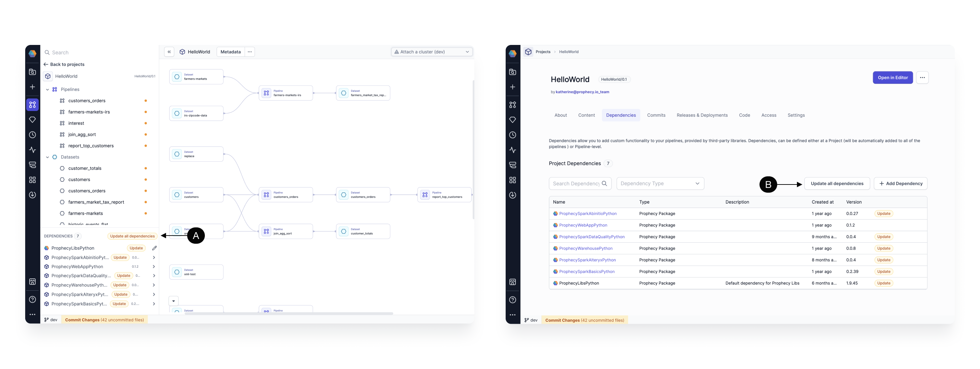
Task: Click the edit pencil icon beside ProphecyLibsPython
Action: pos(154,248)
